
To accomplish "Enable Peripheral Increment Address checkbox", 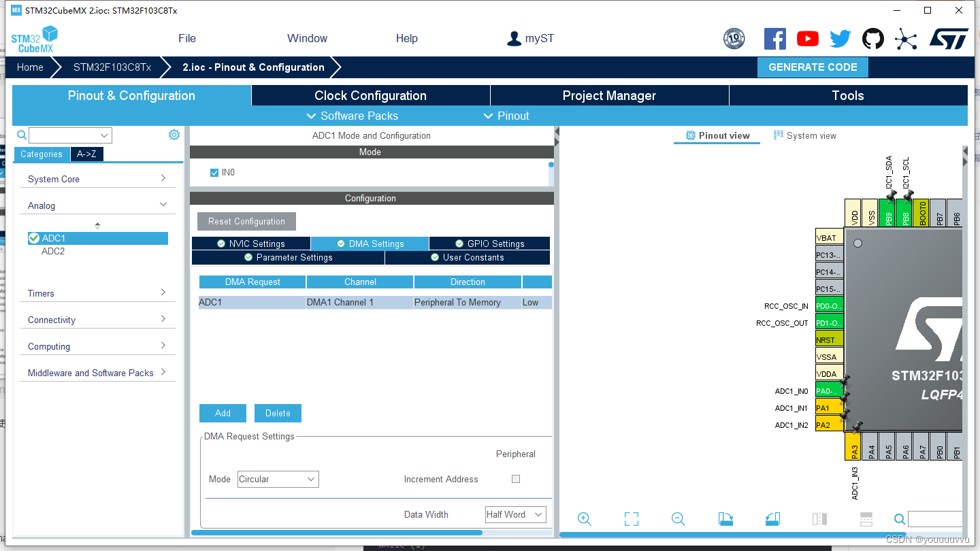I will coord(516,479).
